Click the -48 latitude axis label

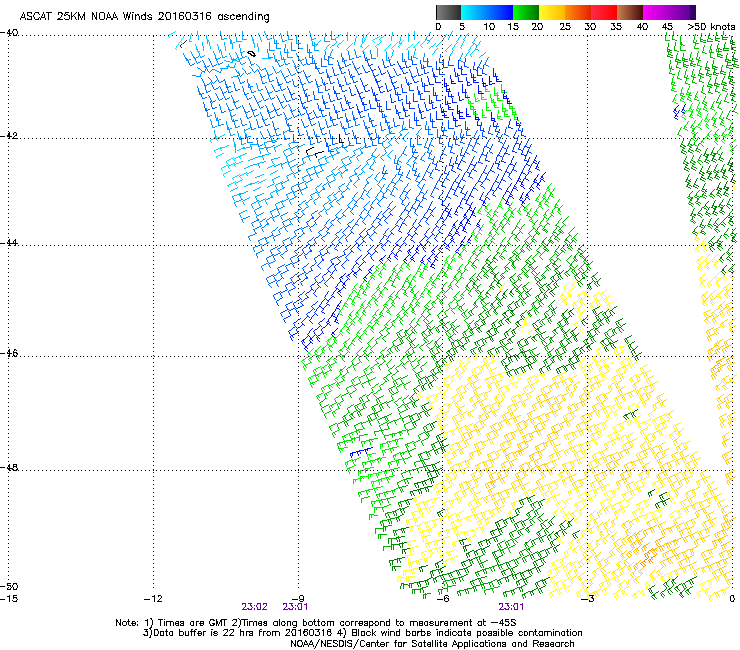10,467
